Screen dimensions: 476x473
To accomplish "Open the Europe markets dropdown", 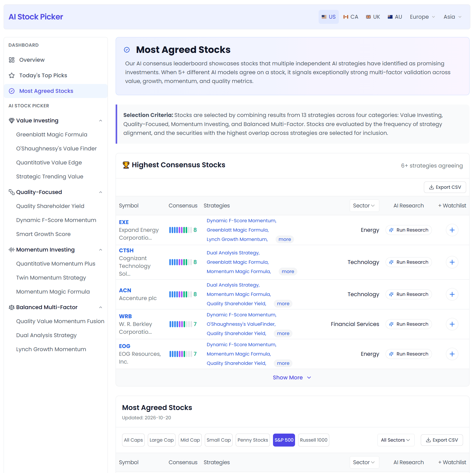I will pyautogui.click(x=422, y=17).
